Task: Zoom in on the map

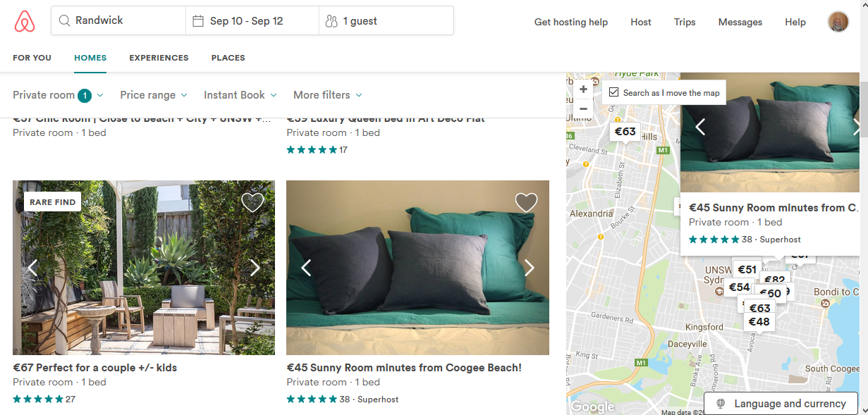Action: (x=583, y=90)
